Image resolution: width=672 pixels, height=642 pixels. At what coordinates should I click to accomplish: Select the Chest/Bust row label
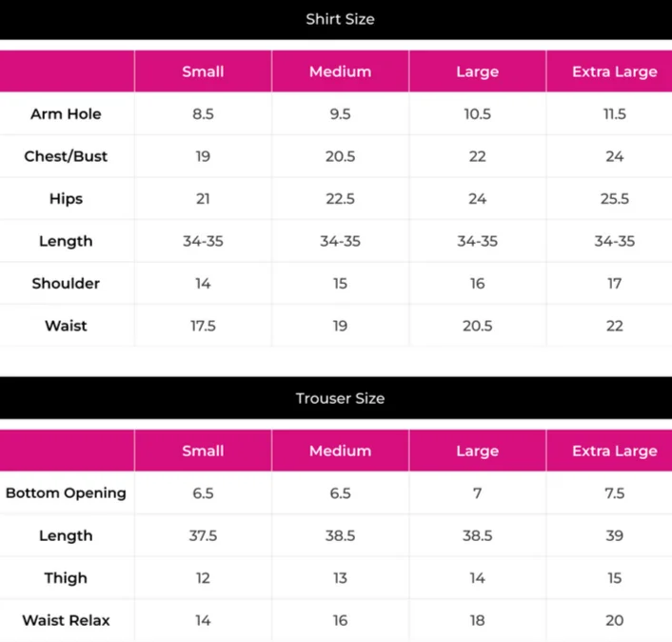66,156
